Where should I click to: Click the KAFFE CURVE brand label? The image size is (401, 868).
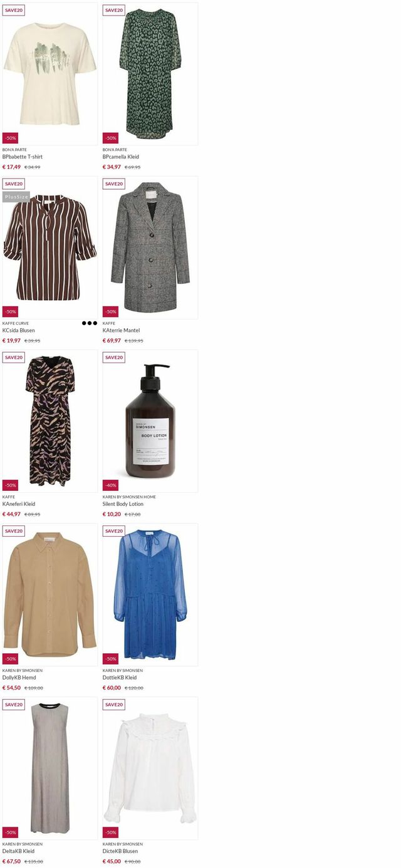click(x=16, y=324)
